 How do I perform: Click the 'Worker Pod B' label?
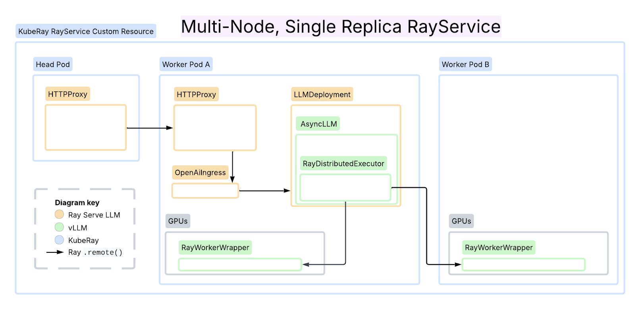tap(465, 64)
